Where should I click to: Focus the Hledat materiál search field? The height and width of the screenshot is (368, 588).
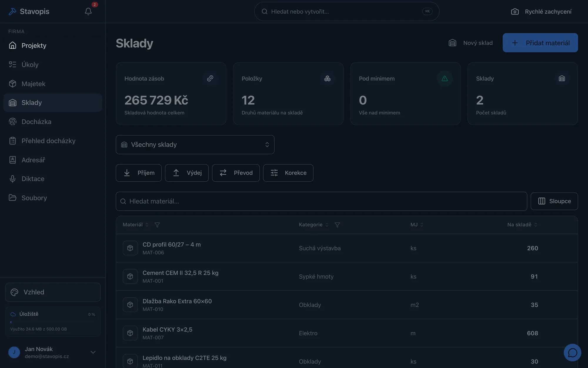click(x=321, y=201)
